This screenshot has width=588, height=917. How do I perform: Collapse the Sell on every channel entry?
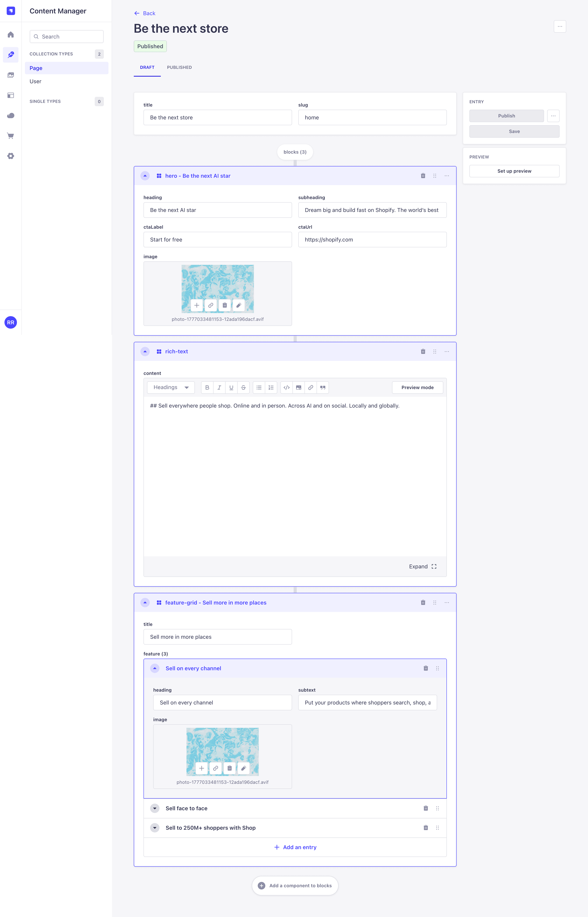155,668
